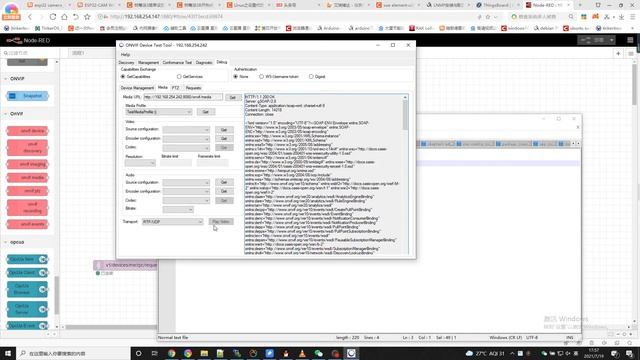Image resolution: width=640 pixels, height=360 pixels.
Task: Click Get beside Video Source configuration
Action: click(224, 130)
